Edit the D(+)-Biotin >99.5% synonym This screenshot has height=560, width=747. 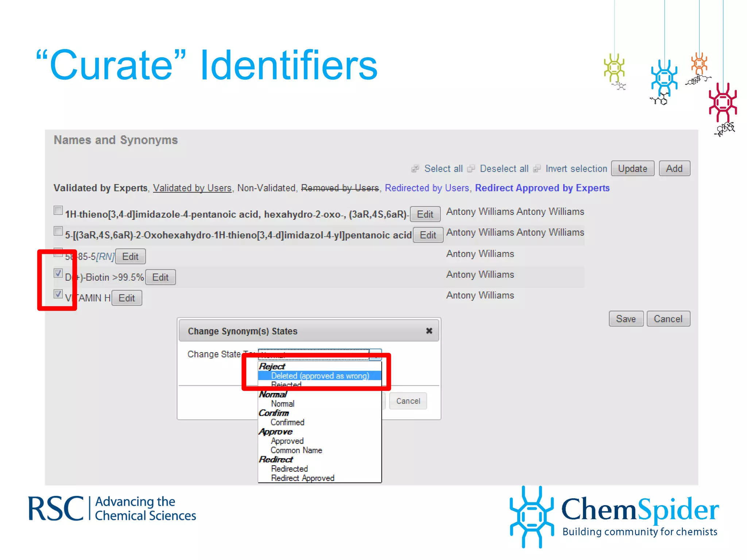coord(160,277)
